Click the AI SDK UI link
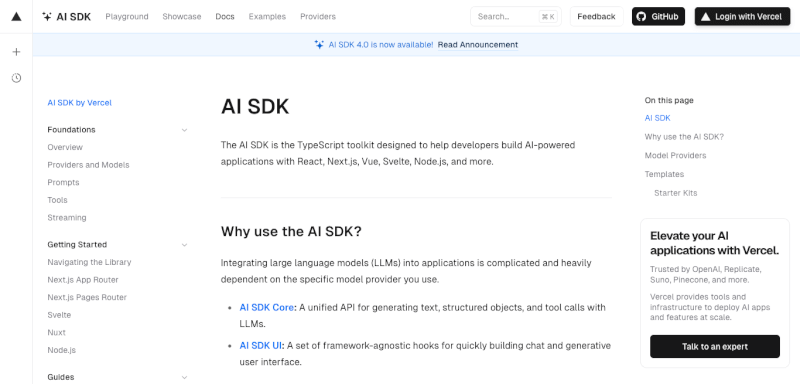 pos(261,346)
